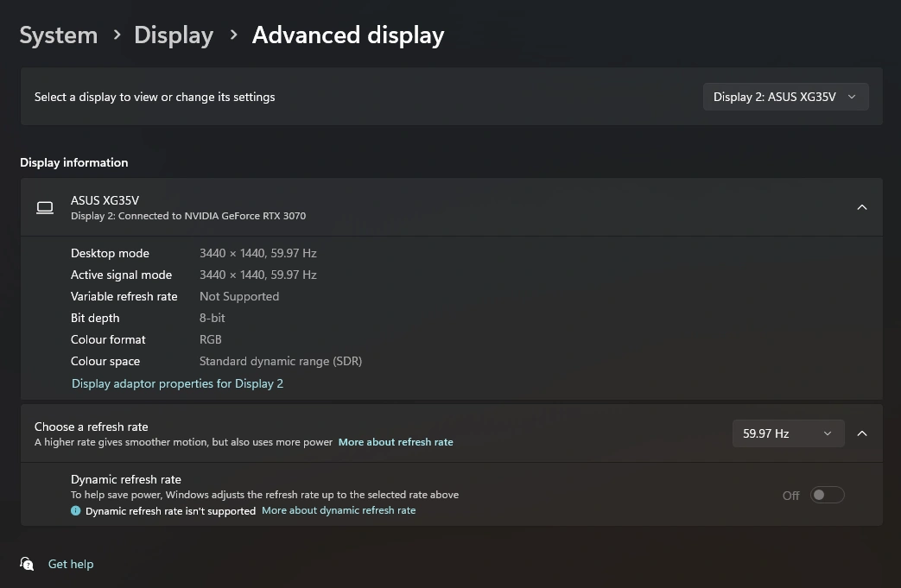Click the breadcrumb arrow after System

point(116,35)
